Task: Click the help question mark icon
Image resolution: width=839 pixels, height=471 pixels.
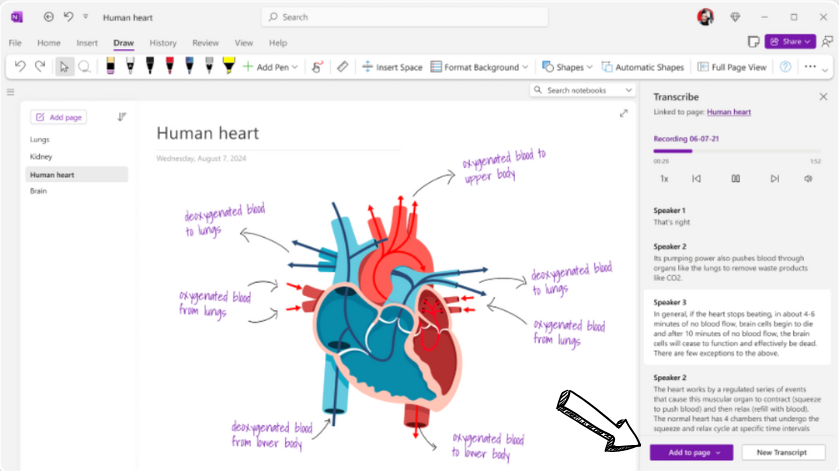Action: tap(785, 67)
